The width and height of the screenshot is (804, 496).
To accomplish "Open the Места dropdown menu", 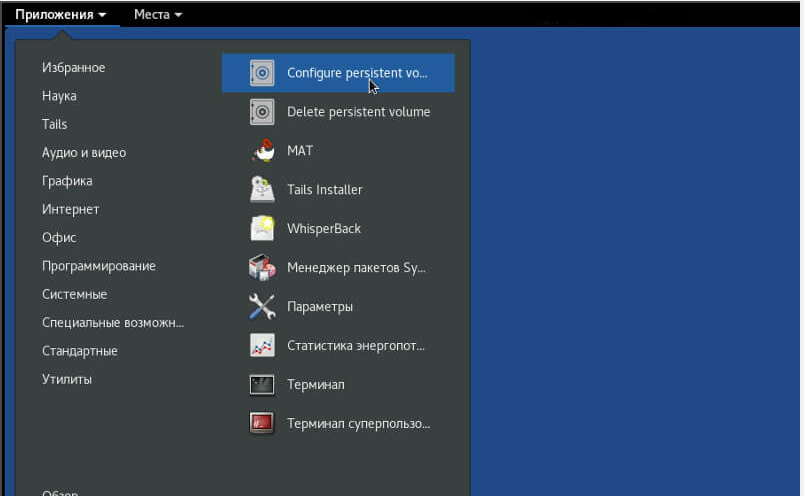I will 158,14.
